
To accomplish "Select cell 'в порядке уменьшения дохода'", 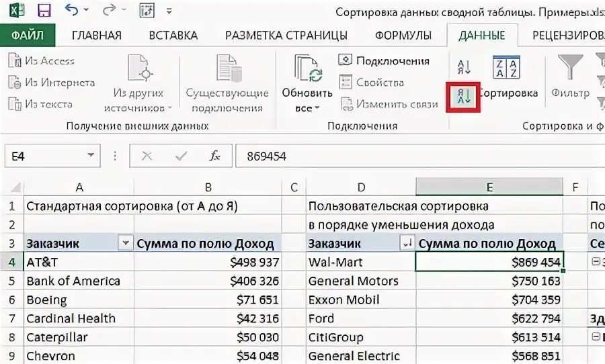I will pyautogui.click(x=401, y=225).
